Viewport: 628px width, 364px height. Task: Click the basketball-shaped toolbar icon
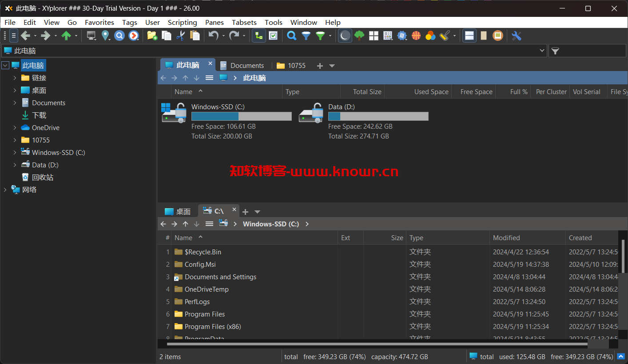416,36
